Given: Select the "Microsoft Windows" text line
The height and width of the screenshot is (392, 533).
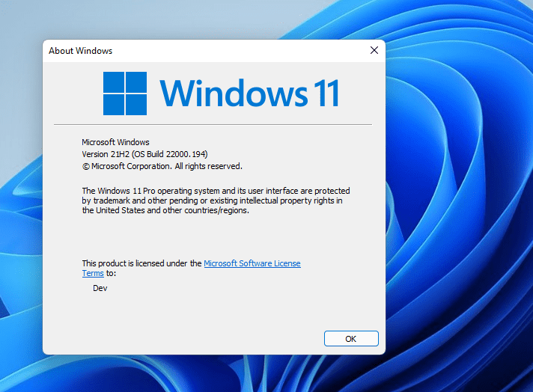Looking at the screenshot, I should pos(115,142).
